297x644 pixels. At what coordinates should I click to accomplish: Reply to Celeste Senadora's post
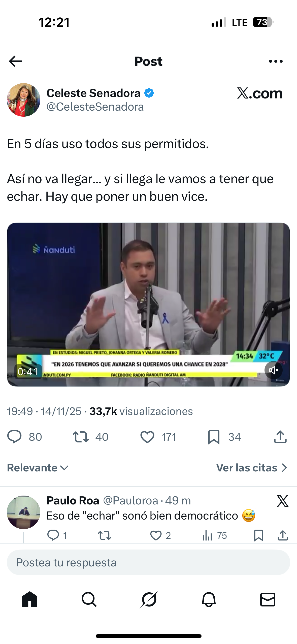[x=14, y=437]
